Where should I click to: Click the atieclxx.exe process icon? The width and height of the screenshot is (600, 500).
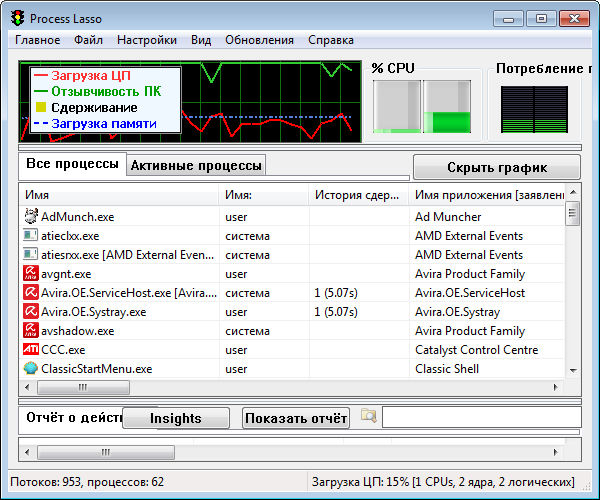pyautogui.click(x=31, y=235)
